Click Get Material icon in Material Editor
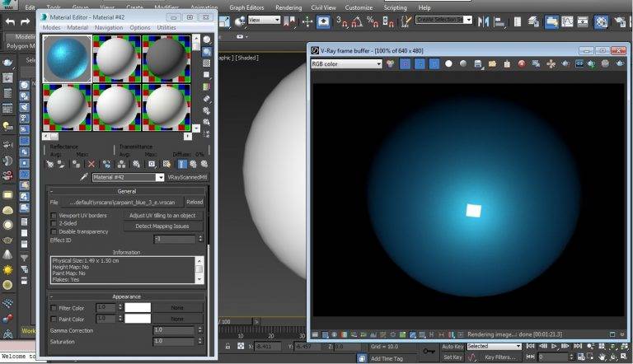This screenshot has width=633, height=364. coord(50,164)
